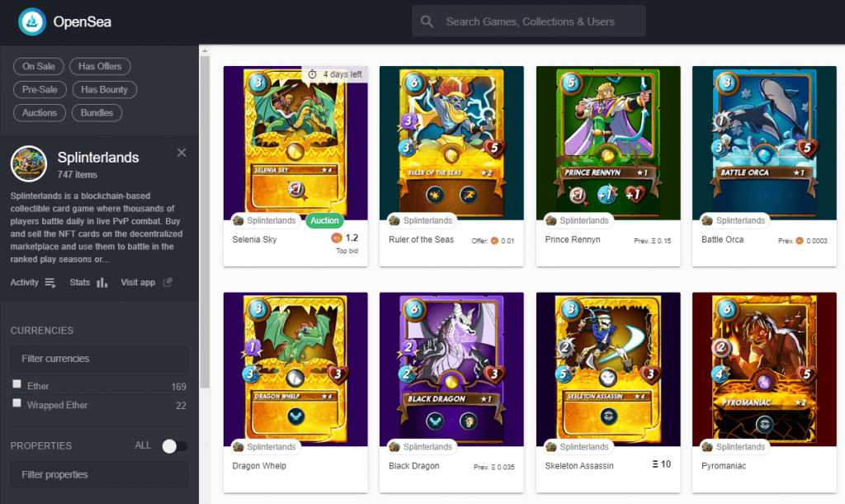The width and height of the screenshot is (845, 504).
Task: Select the Has Offers filter
Action: click(x=100, y=66)
